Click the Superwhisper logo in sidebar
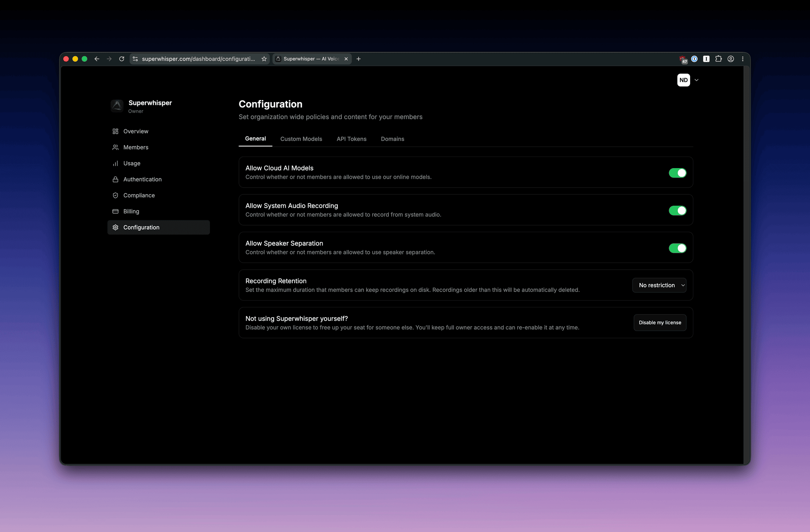 (117, 106)
